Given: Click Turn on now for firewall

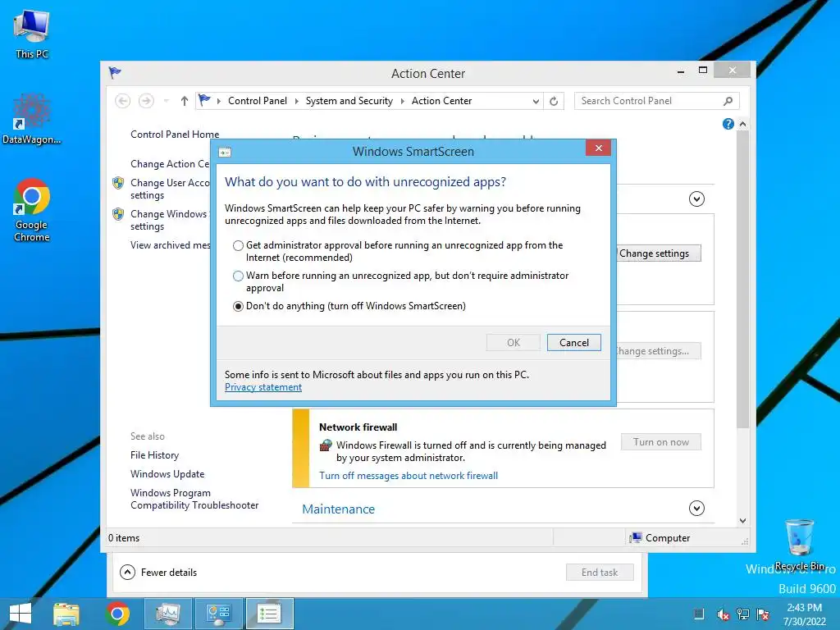Looking at the screenshot, I should 660,442.
